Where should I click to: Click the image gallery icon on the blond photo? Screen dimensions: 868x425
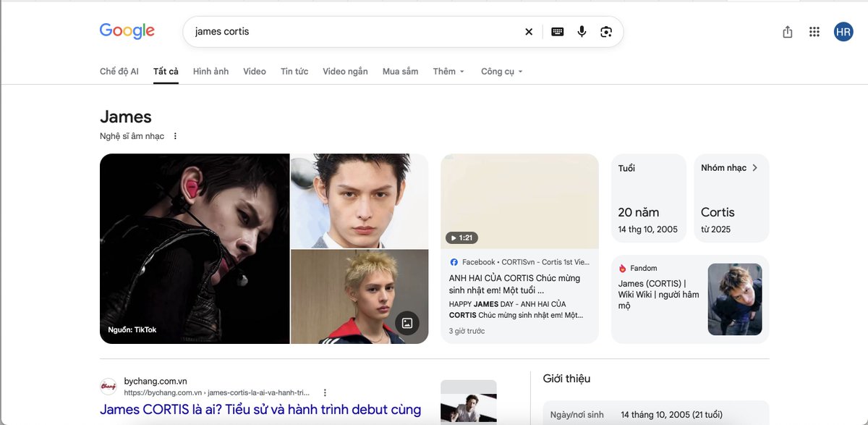pyautogui.click(x=407, y=323)
